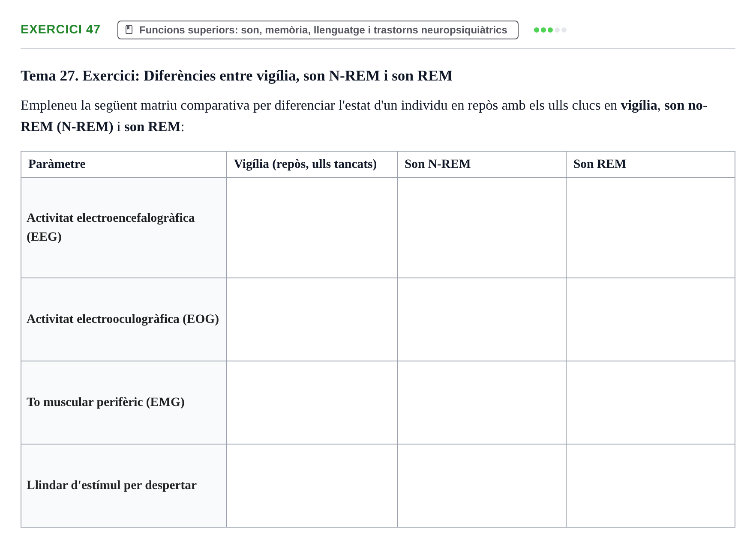The width and height of the screenshot is (756, 549).
Task: Select the EOG cell under Son N-REM
Action: (x=482, y=319)
